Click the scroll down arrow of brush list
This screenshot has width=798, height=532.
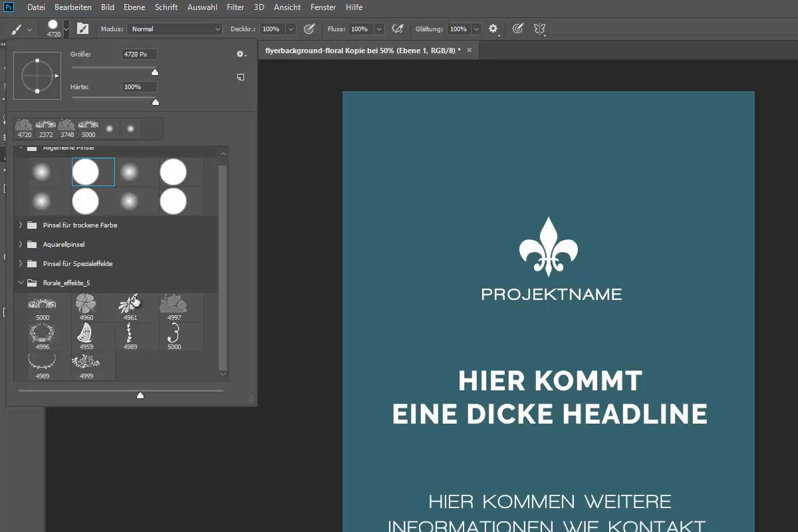click(x=223, y=374)
